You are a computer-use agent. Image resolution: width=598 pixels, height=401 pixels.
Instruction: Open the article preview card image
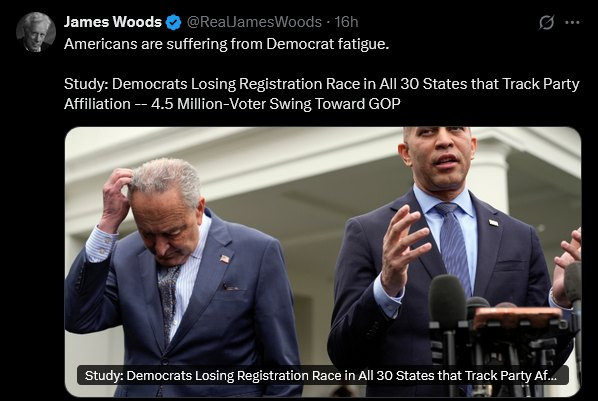(323, 262)
